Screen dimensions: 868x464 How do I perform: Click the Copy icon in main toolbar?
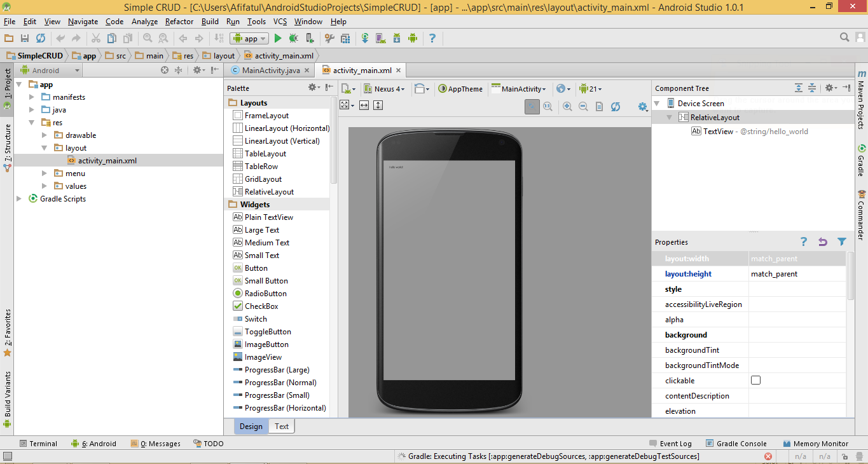pos(111,38)
